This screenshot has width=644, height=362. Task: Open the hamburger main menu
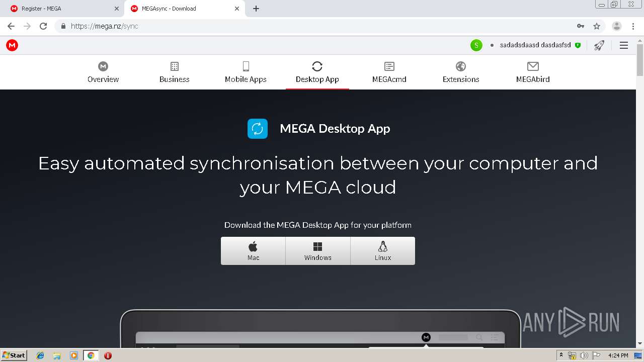(x=624, y=45)
